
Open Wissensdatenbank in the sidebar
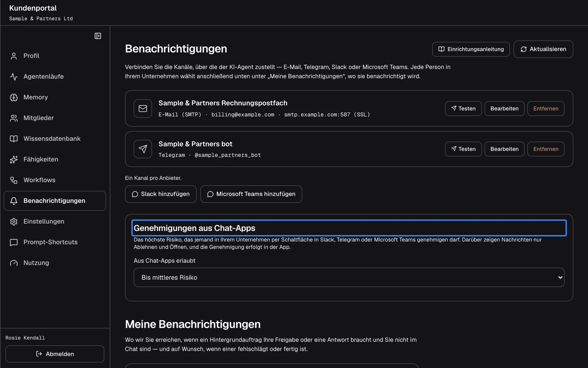click(x=55, y=139)
